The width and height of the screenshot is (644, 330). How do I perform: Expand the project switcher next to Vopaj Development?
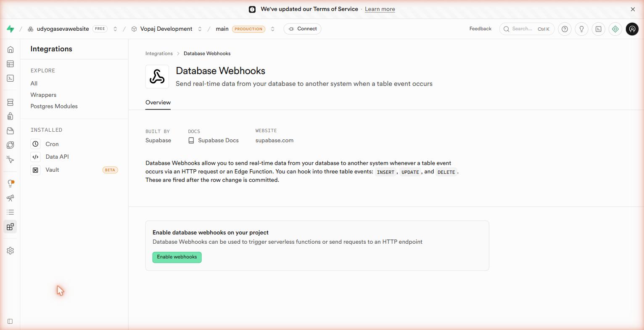(200, 29)
